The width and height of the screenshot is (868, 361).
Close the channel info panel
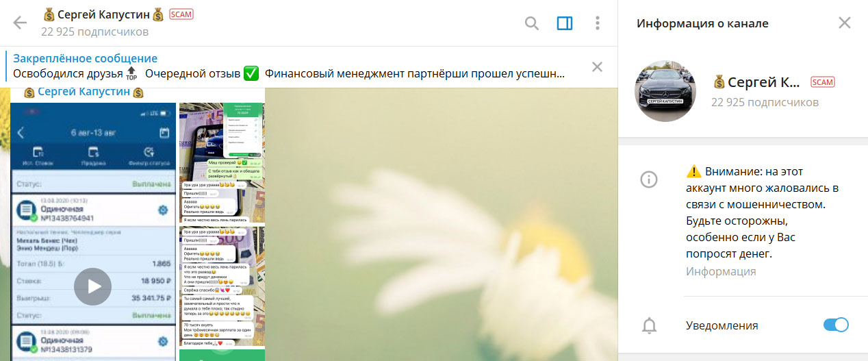[845, 23]
